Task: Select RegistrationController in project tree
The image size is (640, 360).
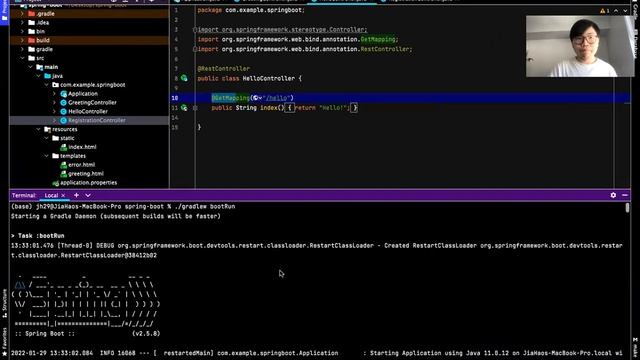Action: point(97,120)
